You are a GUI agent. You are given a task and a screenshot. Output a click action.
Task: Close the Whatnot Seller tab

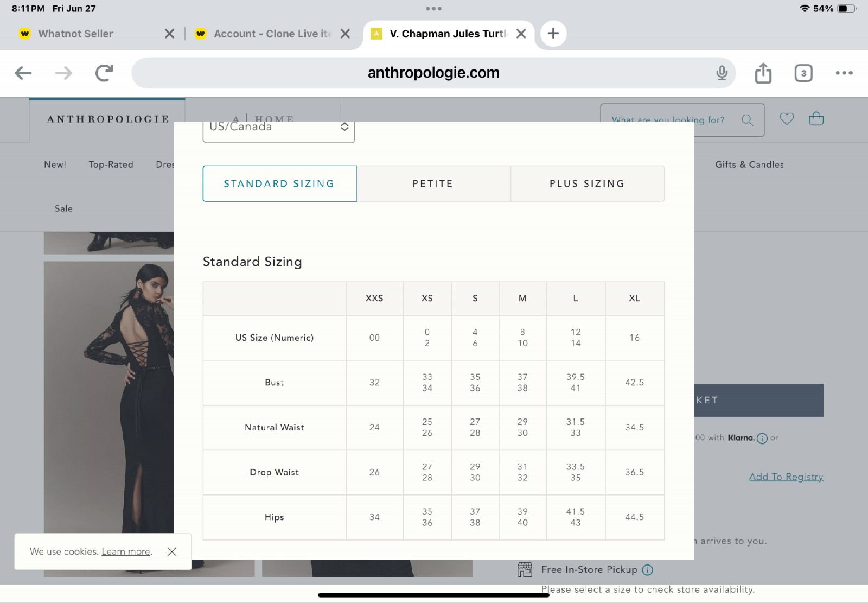click(x=169, y=34)
